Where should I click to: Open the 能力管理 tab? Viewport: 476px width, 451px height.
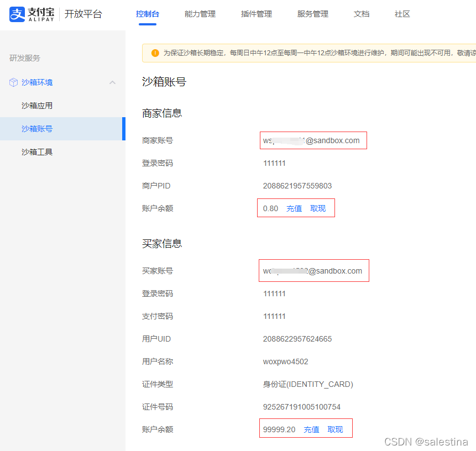pos(200,14)
